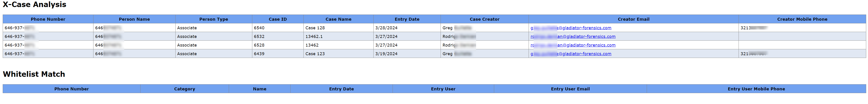Click the Whitelist Match Category column header
The width and height of the screenshot is (868, 104).
(x=184, y=89)
